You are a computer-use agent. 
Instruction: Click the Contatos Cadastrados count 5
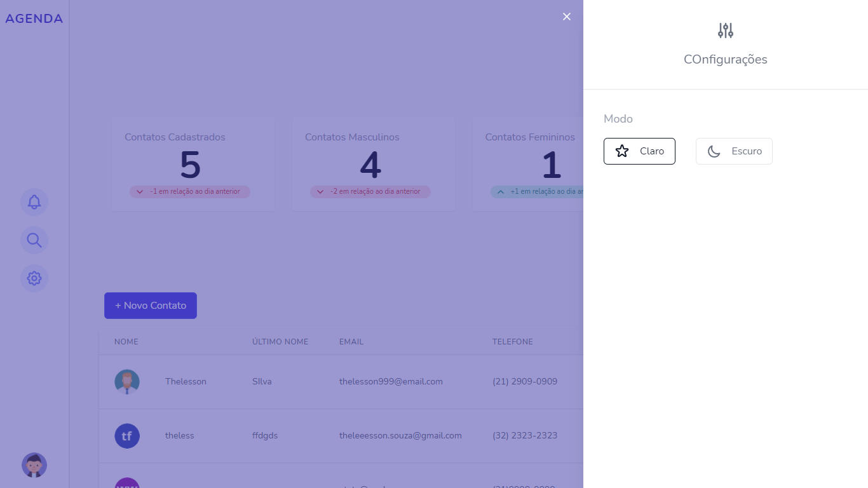pyautogui.click(x=190, y=165)
